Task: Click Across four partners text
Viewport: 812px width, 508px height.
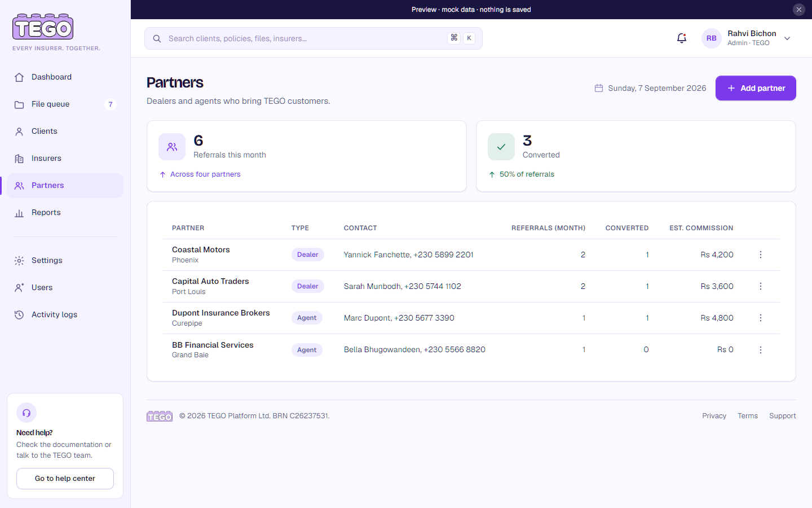Action: tap(205, 174)
